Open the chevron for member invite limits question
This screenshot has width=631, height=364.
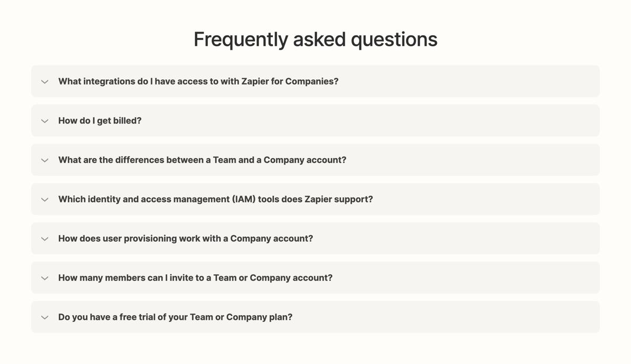click(45, 277)
